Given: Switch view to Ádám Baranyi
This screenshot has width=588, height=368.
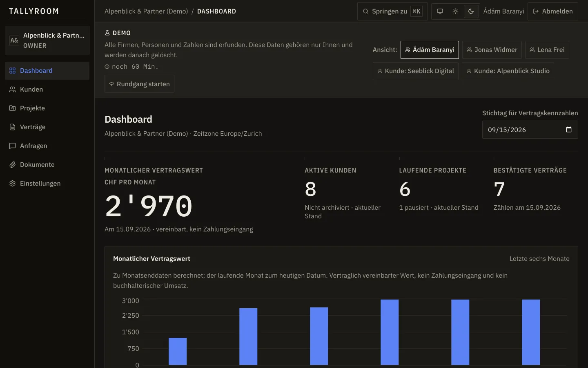Looking at the screenshot, I should tap(430, 50).
